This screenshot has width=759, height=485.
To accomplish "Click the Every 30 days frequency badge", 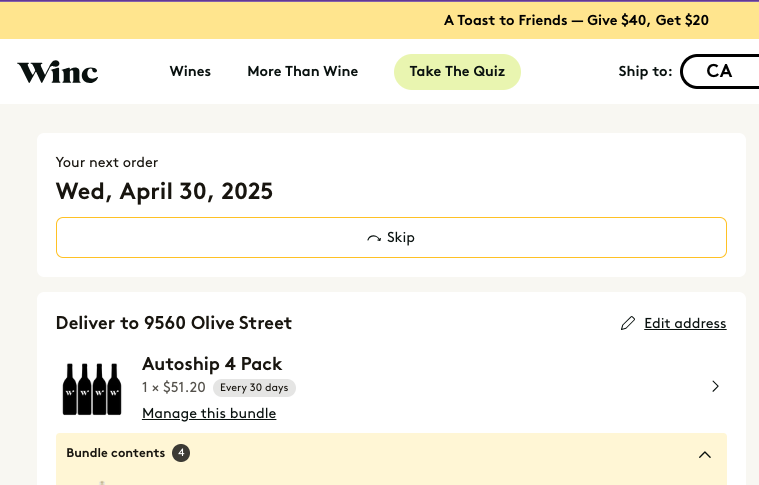I will [x=254, y=388].
